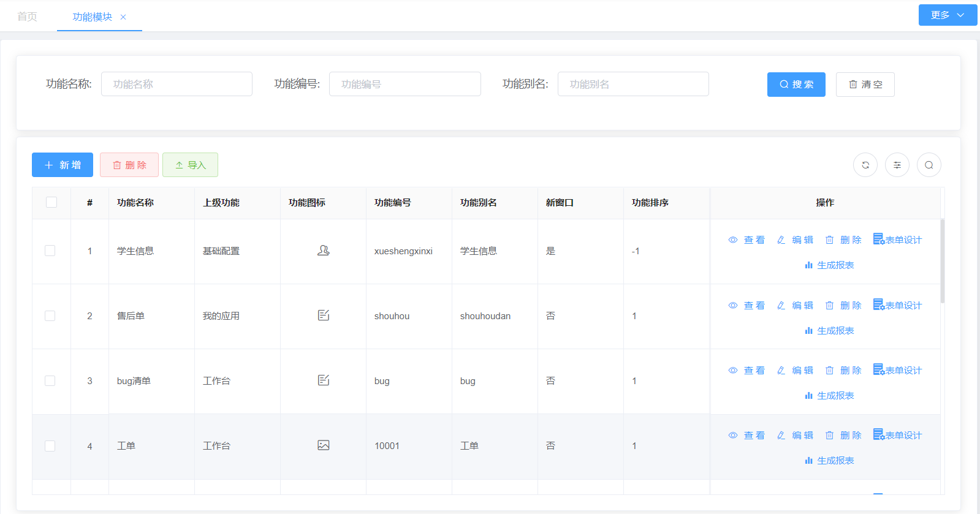Image resolution: width=980 pixels, height=514 pixels.
Task: Open the column display settings icon
Action: pyautogui.click(x=897, y=165)
